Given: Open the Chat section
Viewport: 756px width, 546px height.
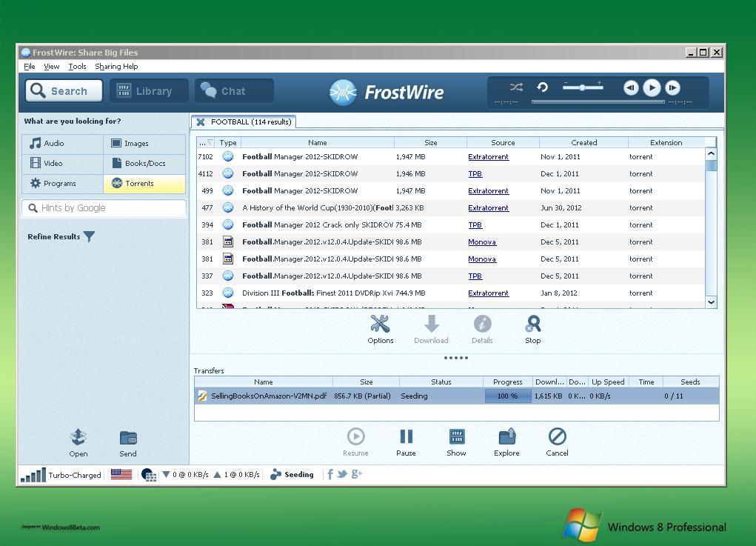Looking at the screenshot, I should 234,90.
